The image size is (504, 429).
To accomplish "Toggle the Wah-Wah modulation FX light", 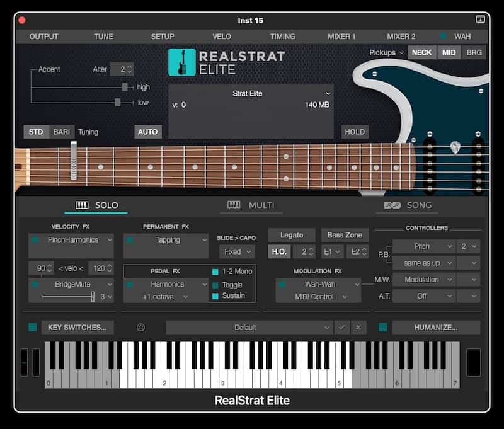I will tap(282, 284).
